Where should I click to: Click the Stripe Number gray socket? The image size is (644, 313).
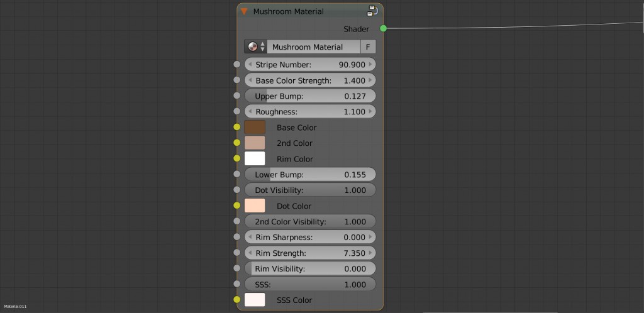(x=236, y=65)
